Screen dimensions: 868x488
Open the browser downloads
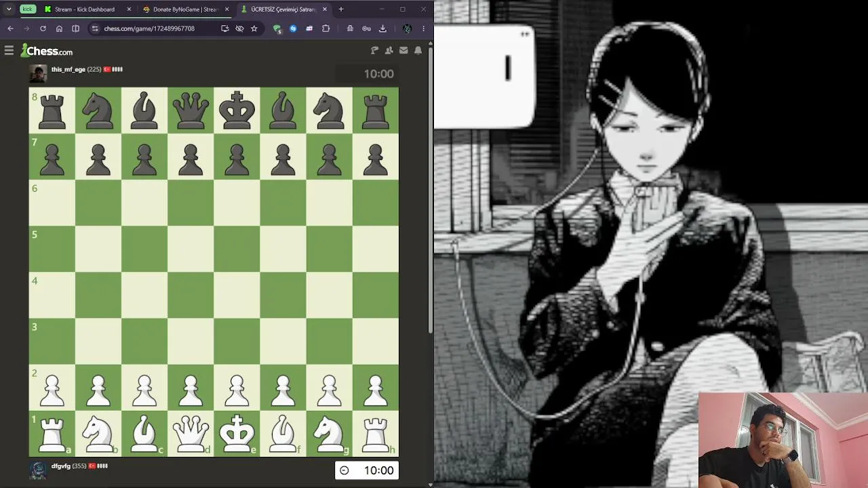(382, 28)
